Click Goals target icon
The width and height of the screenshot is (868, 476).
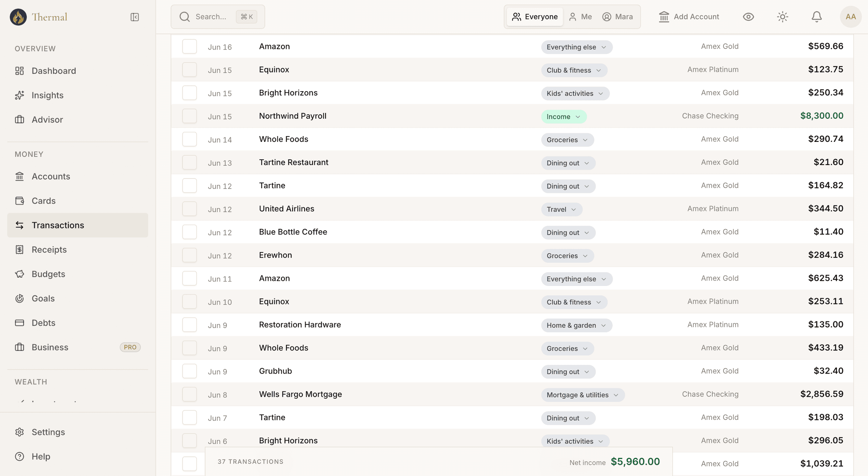(20, 298)
